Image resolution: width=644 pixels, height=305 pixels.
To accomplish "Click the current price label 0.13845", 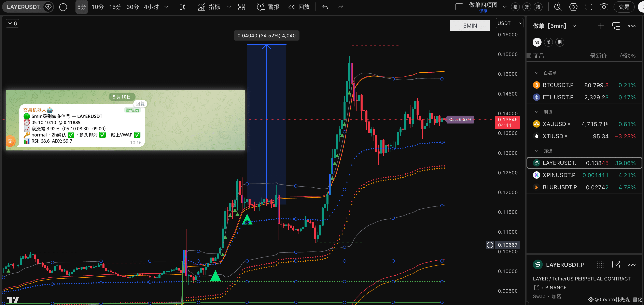I will 507,122.
